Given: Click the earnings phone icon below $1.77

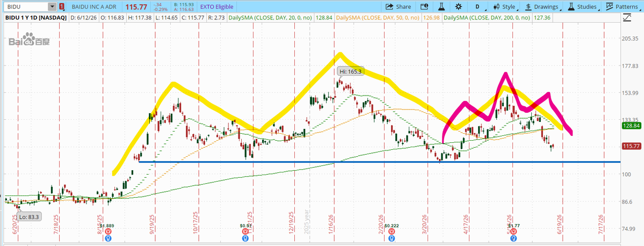Looking at the screenshot, I should point(513,232).
